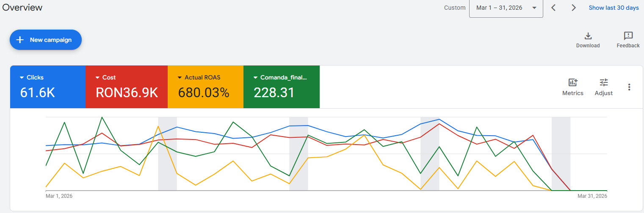Expand the Clicks metric dropdown arrow
Viewport: 644px width, 213px height.
pyautogui.click(x=22, y=78)
